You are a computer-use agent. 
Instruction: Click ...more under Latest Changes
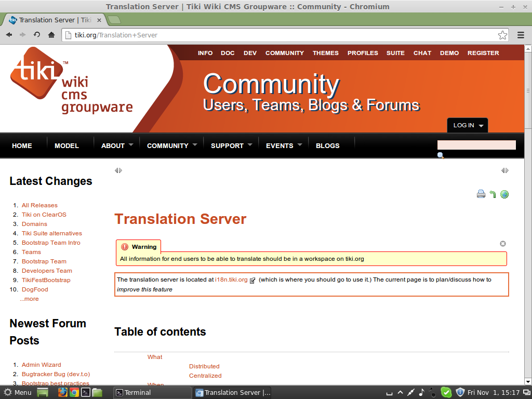coord(29,299)
